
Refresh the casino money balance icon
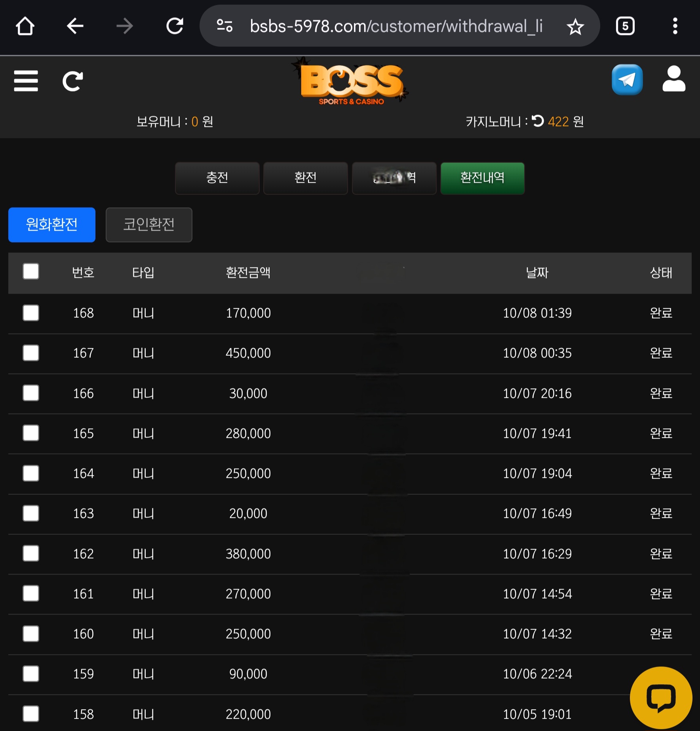pyautogui.click(x=538, y=121)
